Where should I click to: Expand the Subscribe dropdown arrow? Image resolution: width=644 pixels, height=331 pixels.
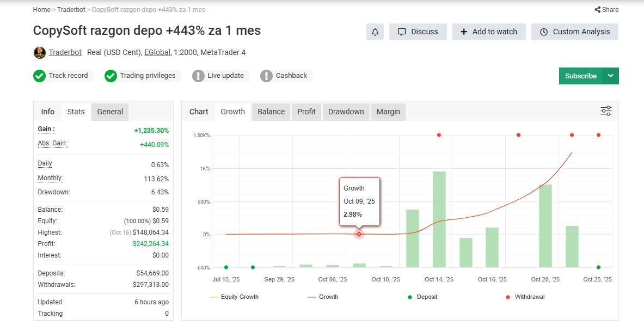(611, 76)
